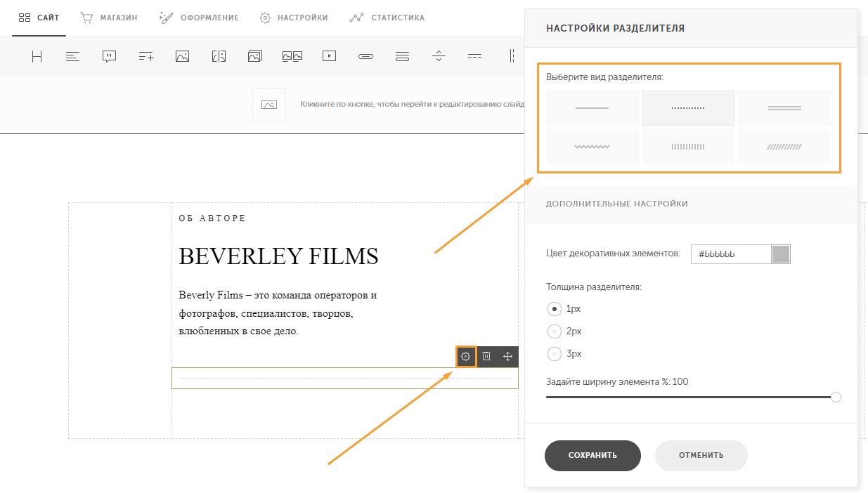
Task: Choose the solid line divider style
Action: (x=592, y=108)
